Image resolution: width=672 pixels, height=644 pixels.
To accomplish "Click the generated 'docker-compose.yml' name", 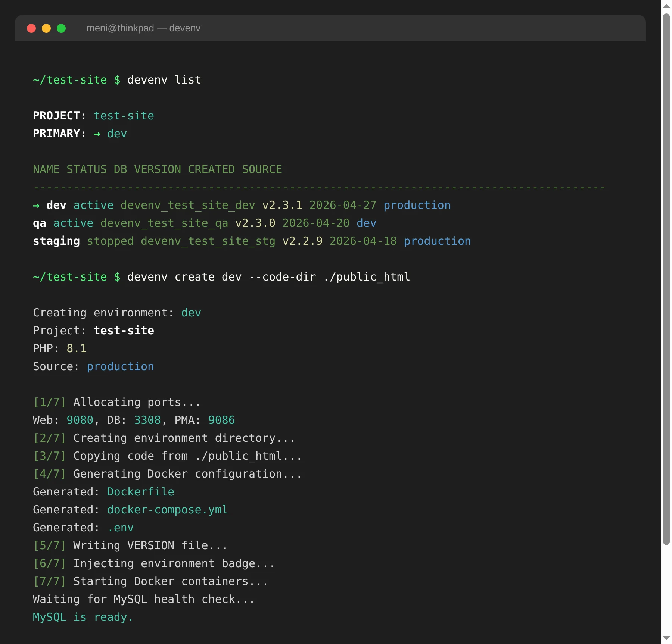I will [168, 510].
